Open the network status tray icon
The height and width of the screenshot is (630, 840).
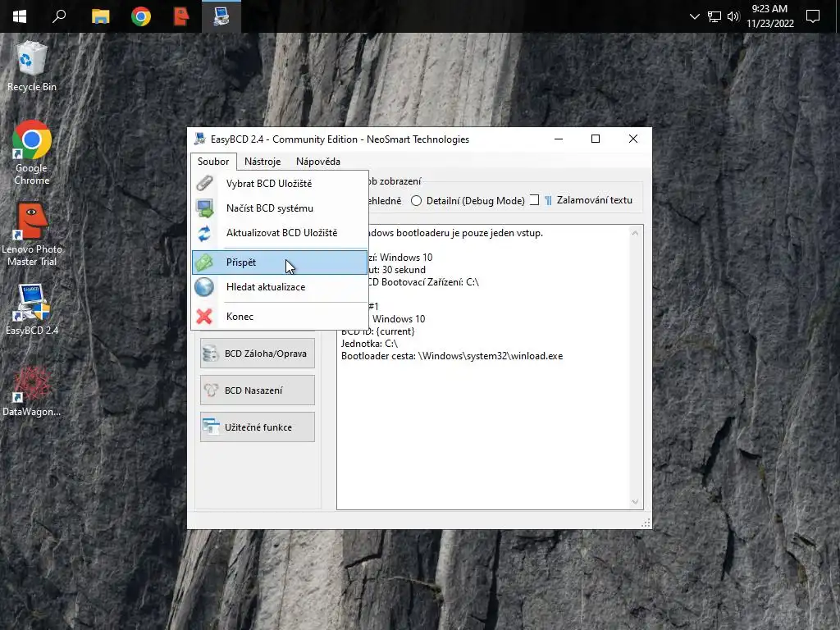coord(714,16)
